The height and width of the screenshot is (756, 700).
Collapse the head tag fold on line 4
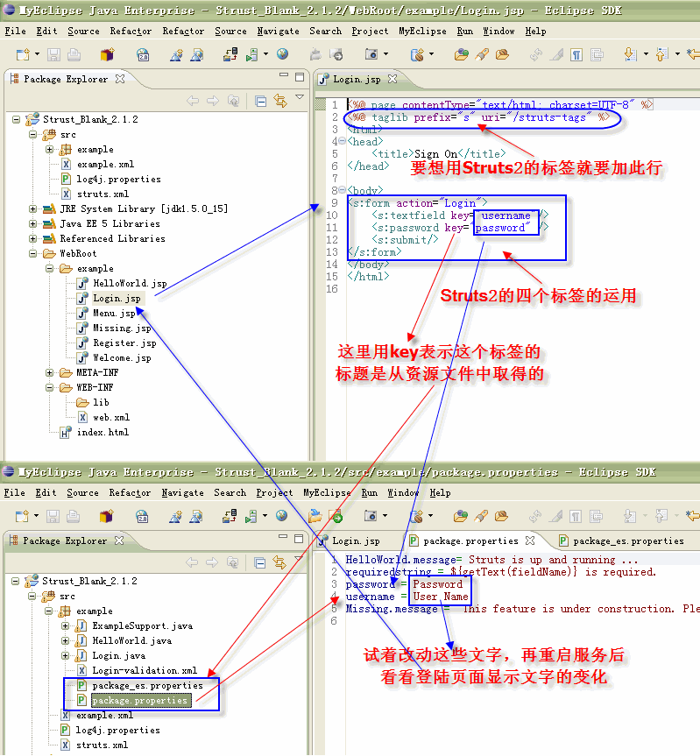[x=342, y=141]
